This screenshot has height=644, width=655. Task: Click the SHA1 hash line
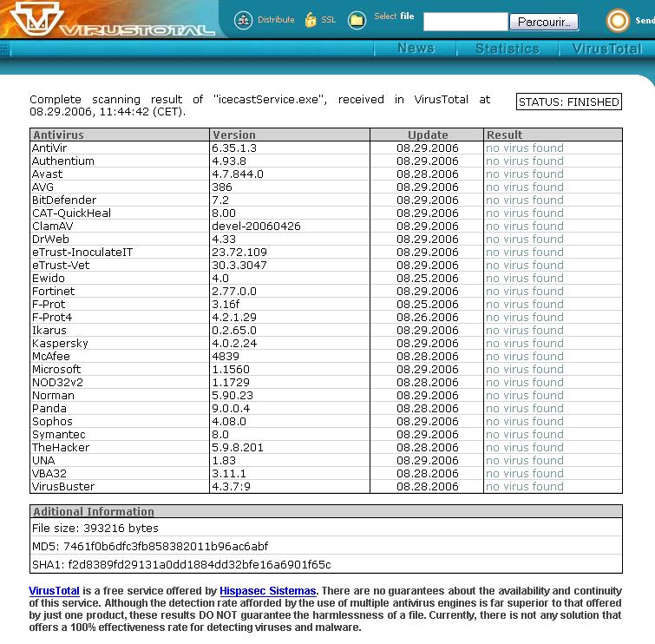tap(181, 565)
